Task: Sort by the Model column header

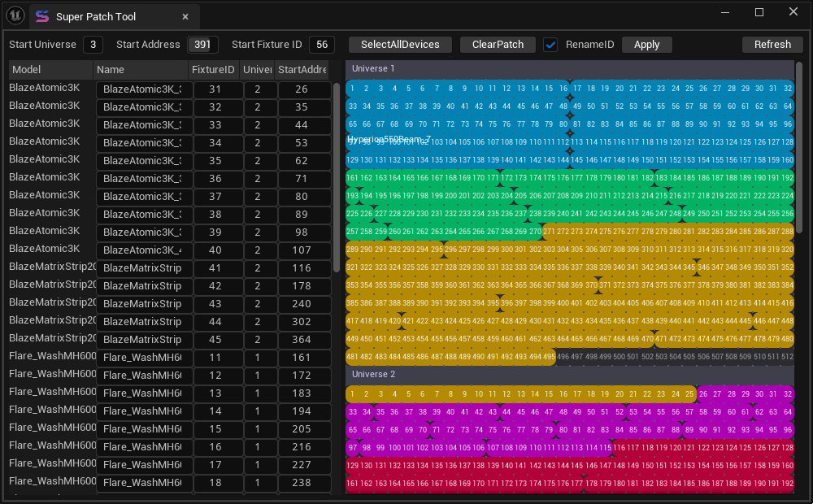Action: pyautogui.click(x=50, y=69)
